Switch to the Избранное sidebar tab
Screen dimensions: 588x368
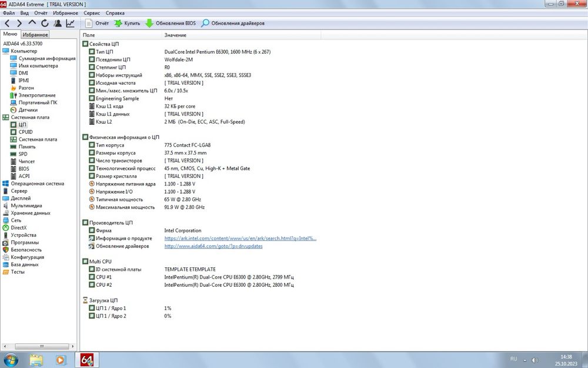click(x=35, y=35)
